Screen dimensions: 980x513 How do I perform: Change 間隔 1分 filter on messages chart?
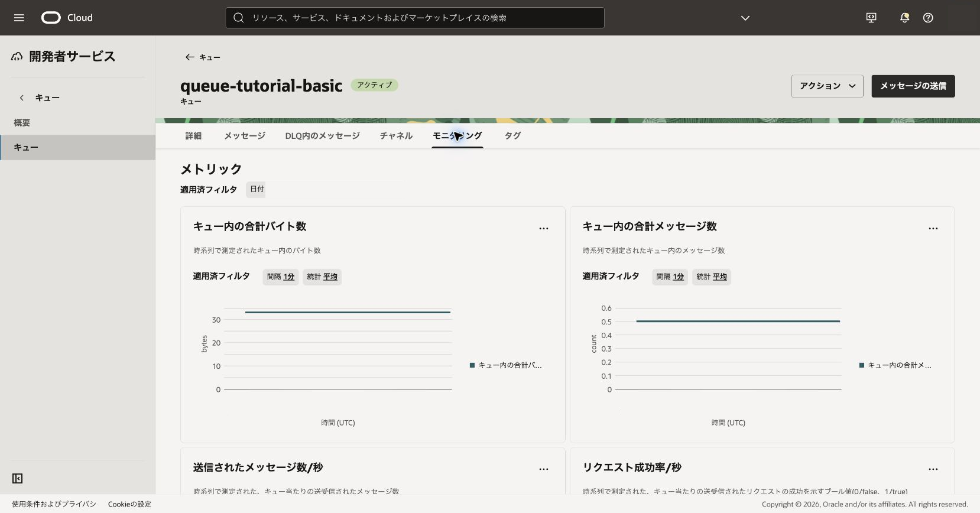(x=670, y=277)
